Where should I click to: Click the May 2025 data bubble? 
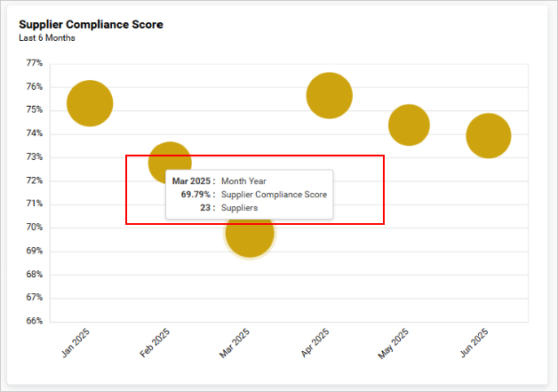409,125
